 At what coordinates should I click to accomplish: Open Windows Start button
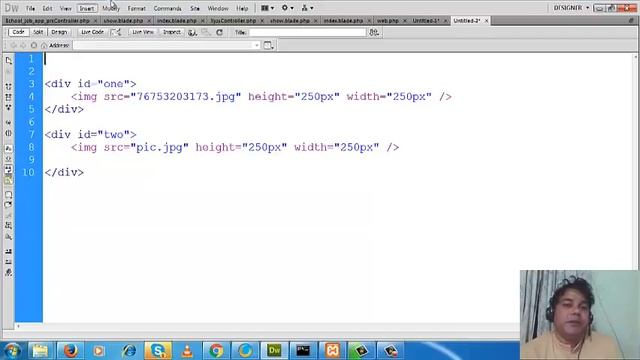(12, 351)
